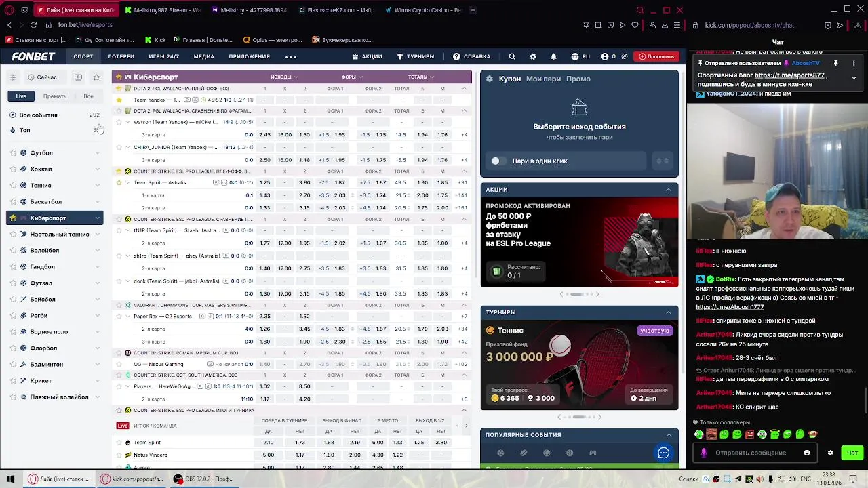Open the live support chat bubble
868x488 pixels.
[664, 453]
